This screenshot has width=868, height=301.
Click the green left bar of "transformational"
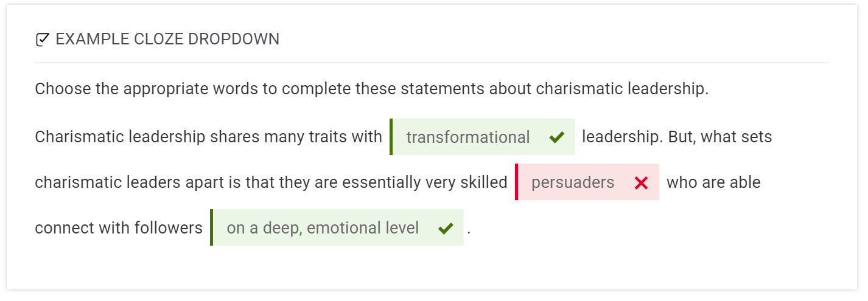coord(391,137)
